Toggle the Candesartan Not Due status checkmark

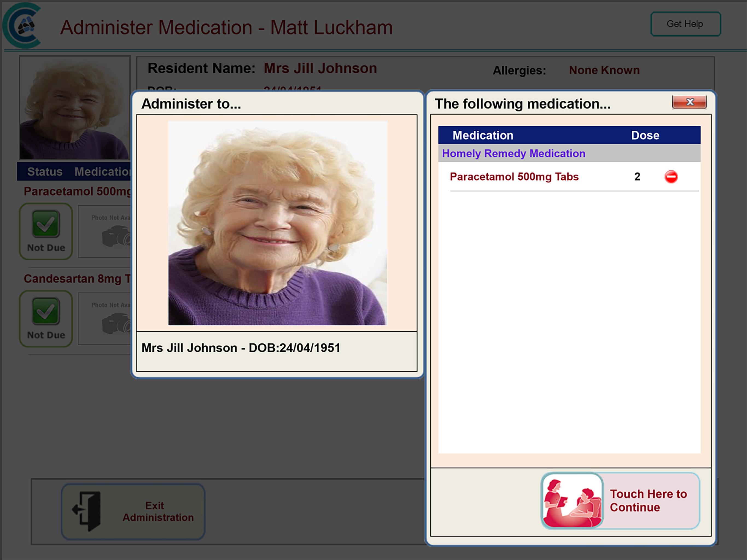[x=46, y=311]
